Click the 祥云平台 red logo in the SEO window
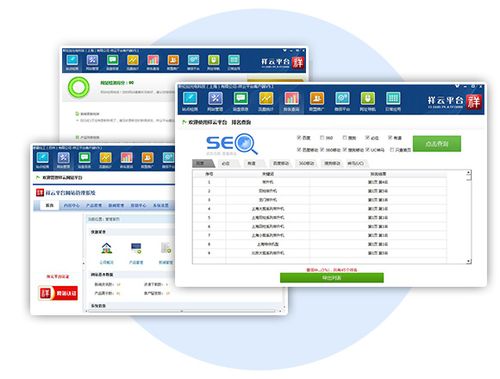 [x=473, y=102]
